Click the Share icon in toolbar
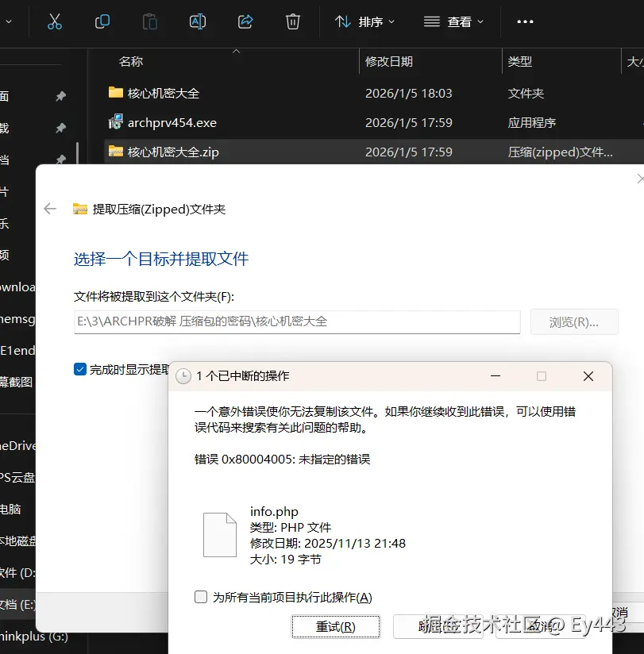 click(x=245, y=21)
